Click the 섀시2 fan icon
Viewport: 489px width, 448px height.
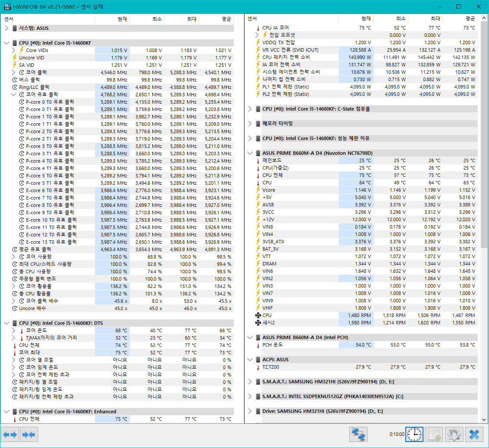[x=258, y=323]
